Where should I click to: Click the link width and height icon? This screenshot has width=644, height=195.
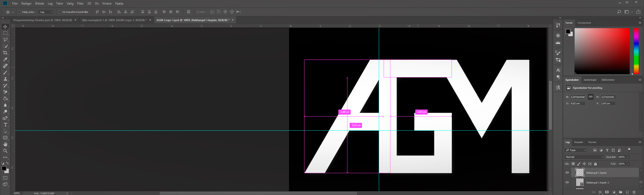pyautogui.click(x=591, y=97)
